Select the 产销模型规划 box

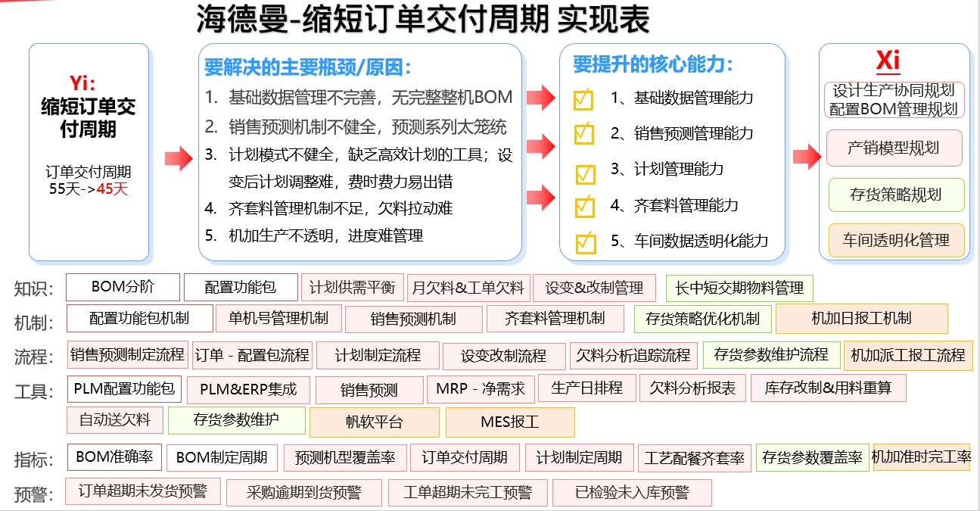click(894, 148)
